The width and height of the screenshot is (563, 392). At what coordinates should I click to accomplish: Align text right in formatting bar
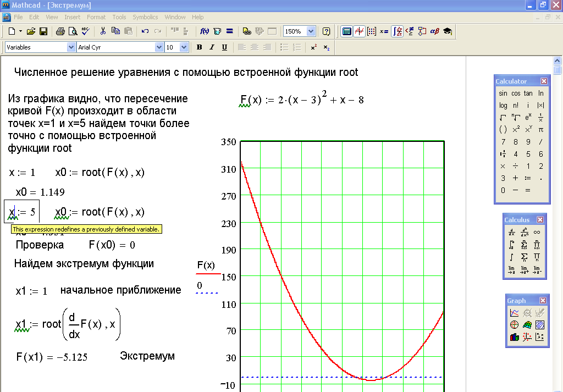click(267, 47)
